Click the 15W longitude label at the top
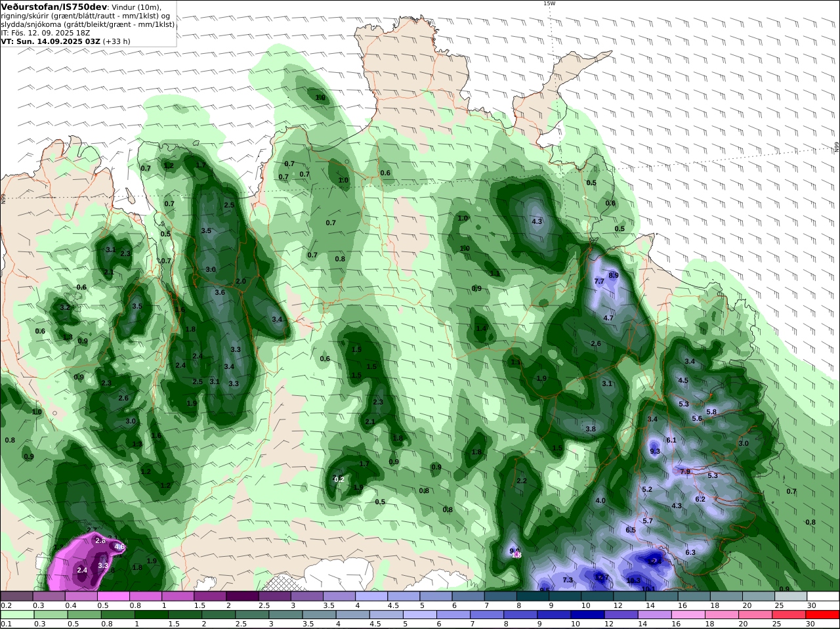 click(549, 3)
